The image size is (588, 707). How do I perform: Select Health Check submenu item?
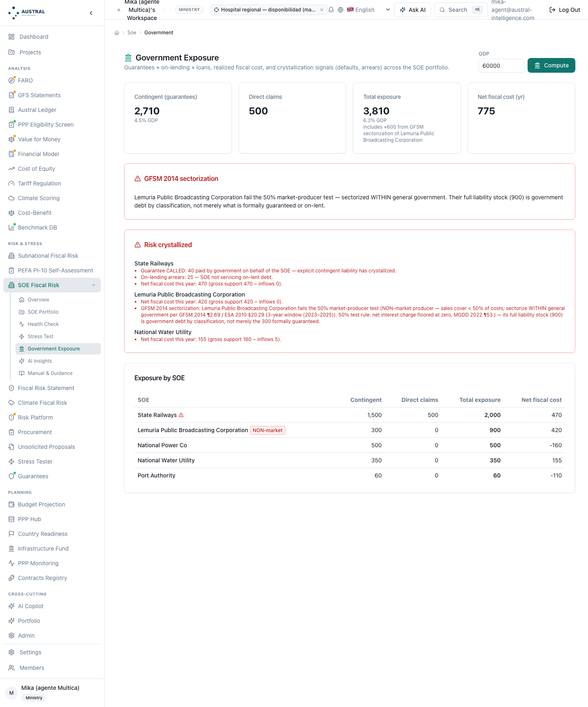click(x=58, y=324)
